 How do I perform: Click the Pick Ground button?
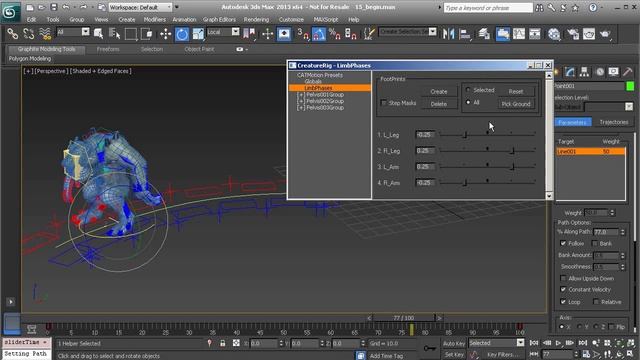pyautogui.click(x=516, y=104)
